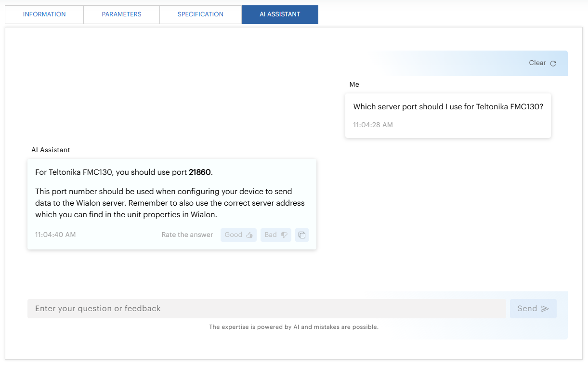Click the thumbs-up icon on the answer

coord(249,235)
